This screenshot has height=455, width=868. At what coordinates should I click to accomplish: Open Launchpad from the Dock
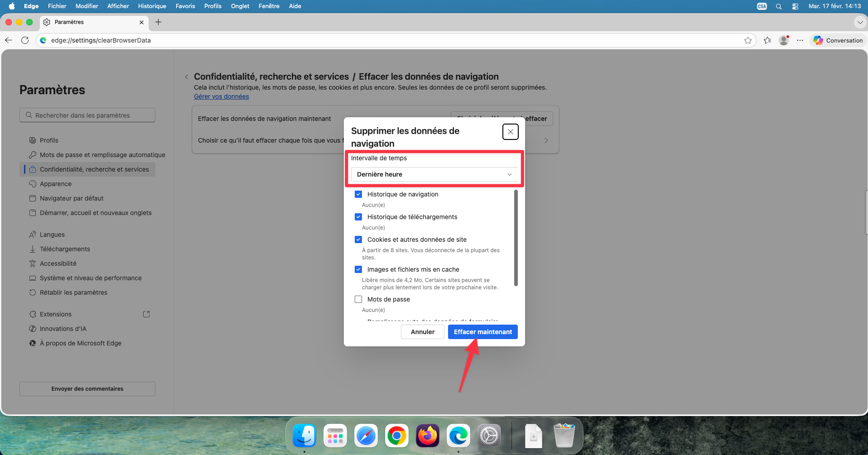click(335, 436)
